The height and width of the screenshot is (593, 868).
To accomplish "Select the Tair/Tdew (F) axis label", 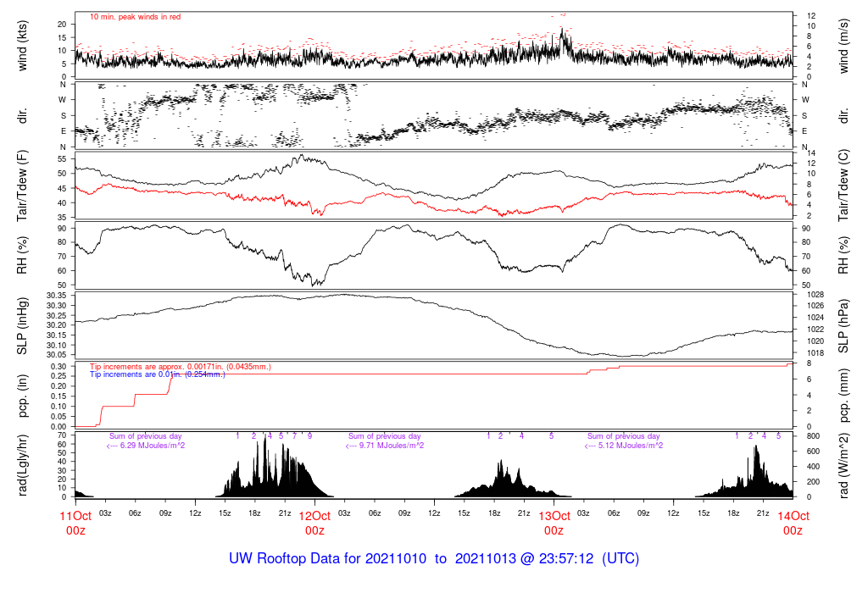I will pos(23,185).
